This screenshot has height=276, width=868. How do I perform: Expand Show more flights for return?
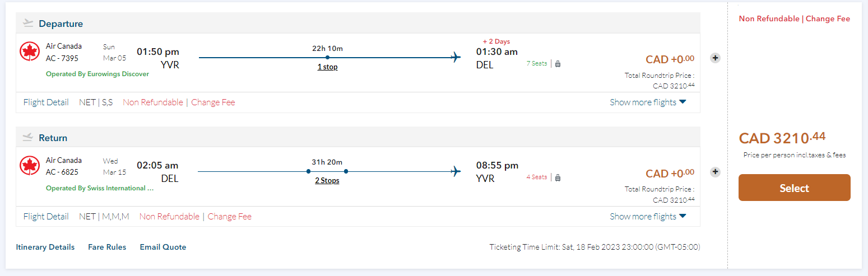(x=648, y=217)
